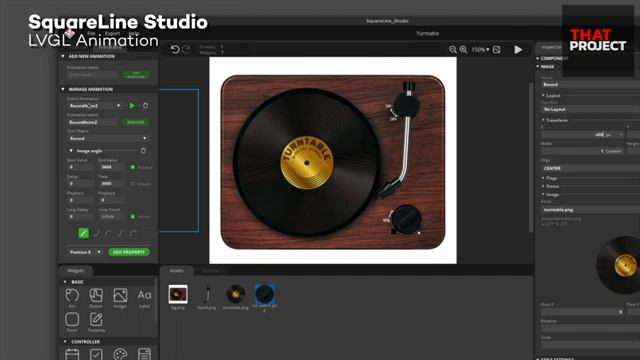Screen dimensions: 640x360
Task: Pick the Dropdown controller widget
Action: (x=144, y=353)
